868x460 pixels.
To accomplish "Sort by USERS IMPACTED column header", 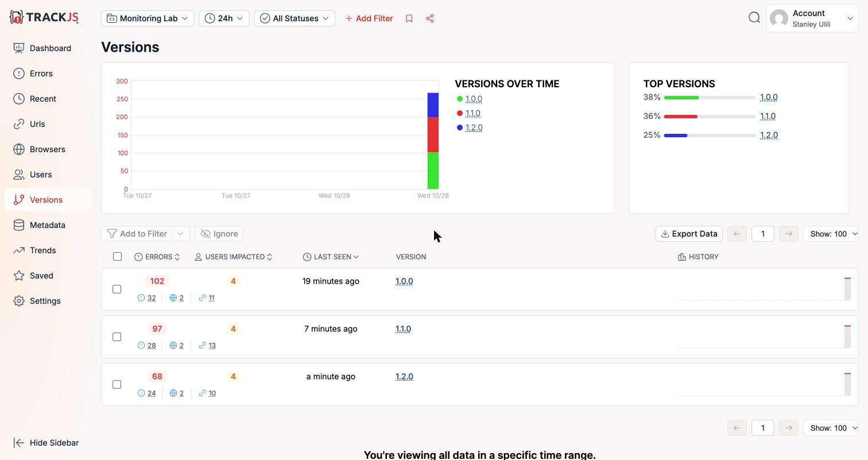I will 234,257.
